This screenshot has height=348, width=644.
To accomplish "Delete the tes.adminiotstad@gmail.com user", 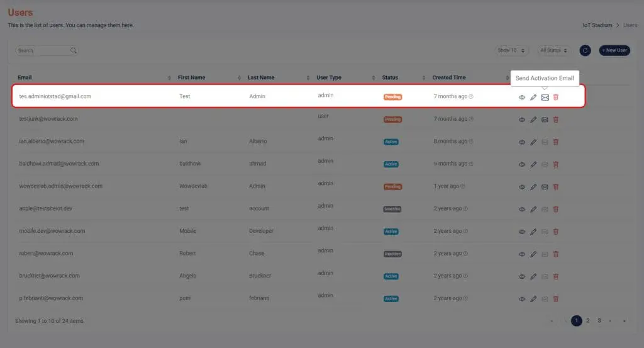I will point(556,97).
